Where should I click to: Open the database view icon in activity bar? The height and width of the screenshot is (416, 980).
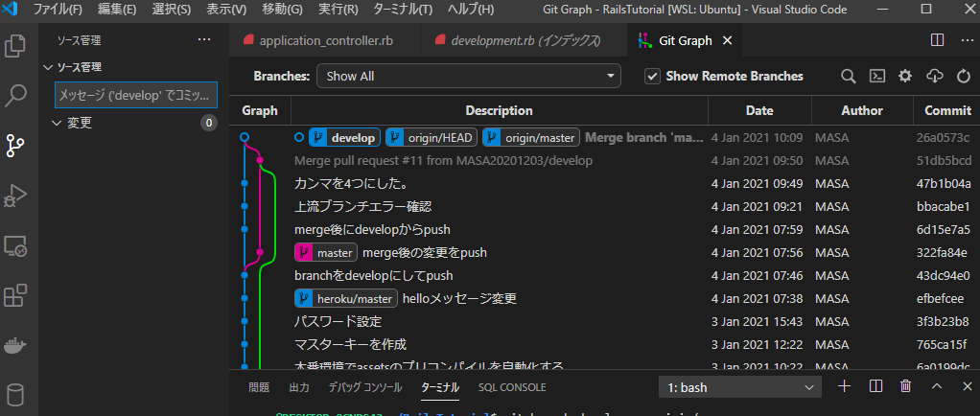pyautogui.click(x=15, y=395)
